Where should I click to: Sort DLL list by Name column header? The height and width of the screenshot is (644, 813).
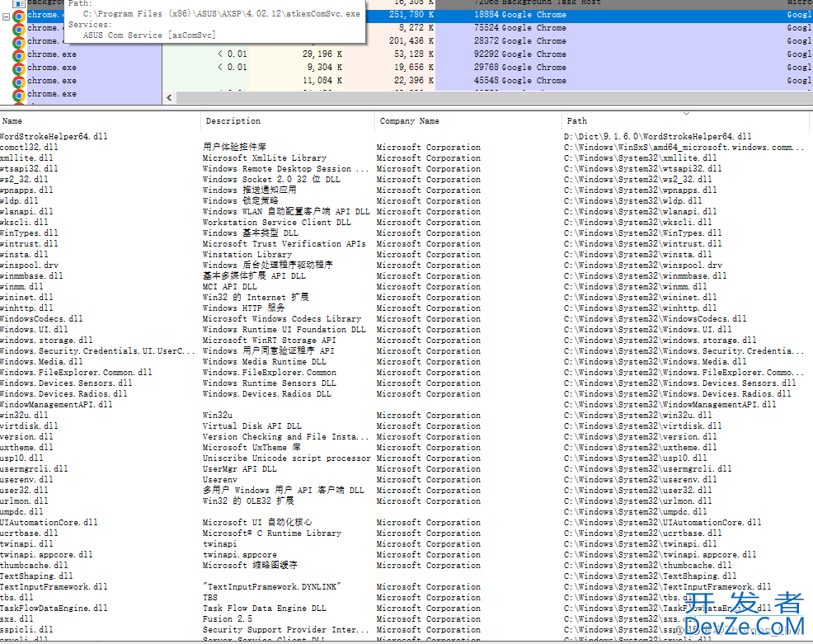click(100, 121)
